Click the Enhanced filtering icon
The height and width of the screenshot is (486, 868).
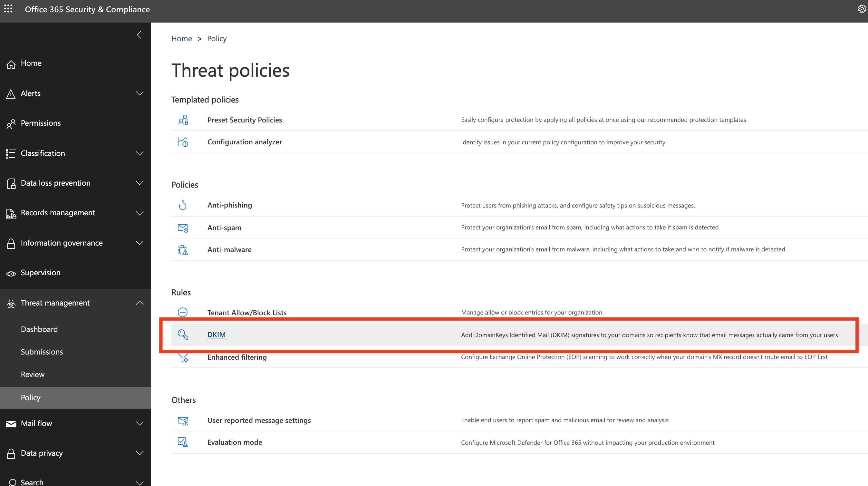point(184,356)
